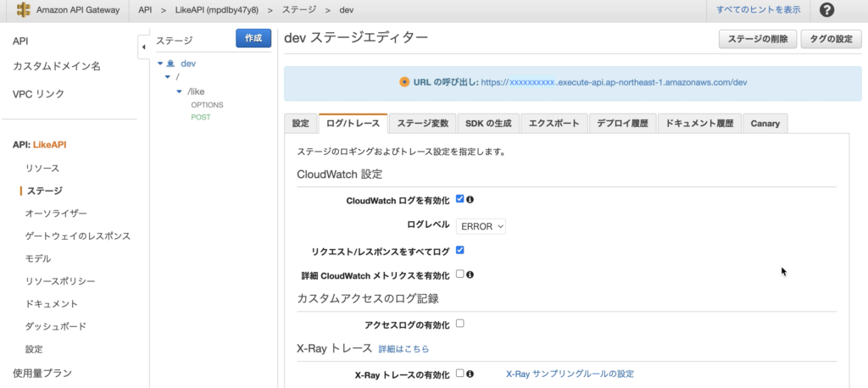This screenshot has width=868, height=388.
Task: Click dev breadcrumb in top bar
Action: [x=346, y=10]
